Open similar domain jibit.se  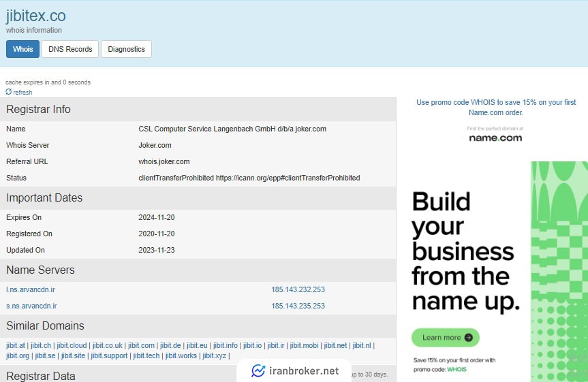pyautogui.click(x=45, y=355)
